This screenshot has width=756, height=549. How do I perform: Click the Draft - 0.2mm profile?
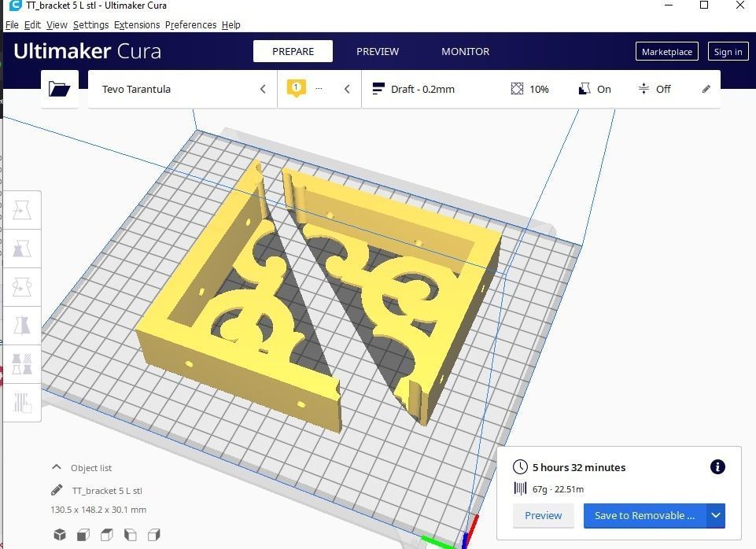coord(414,89)
